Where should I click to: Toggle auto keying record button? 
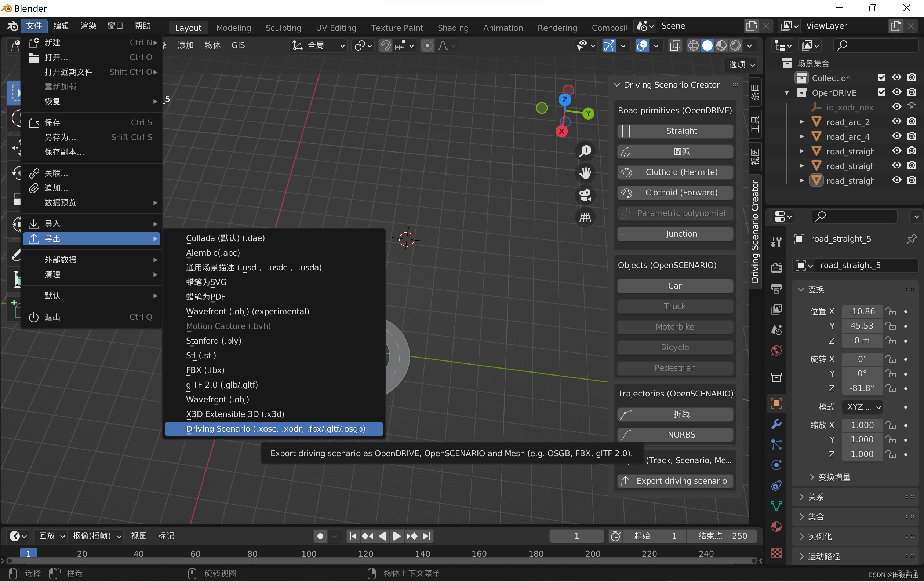pyautogui.click(x=320, y=536)
